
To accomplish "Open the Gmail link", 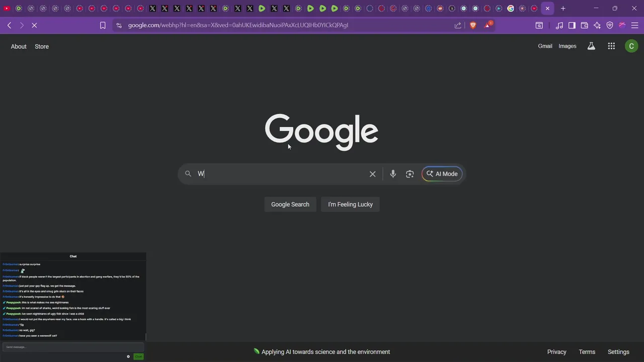I will pyautogui.click(x=545, y=46).
